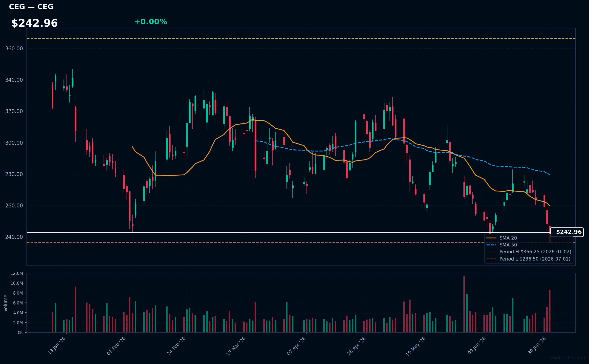Click the 6.0M volume axis label
Viewport: 589px width, 364px height.
coord(18,303)
